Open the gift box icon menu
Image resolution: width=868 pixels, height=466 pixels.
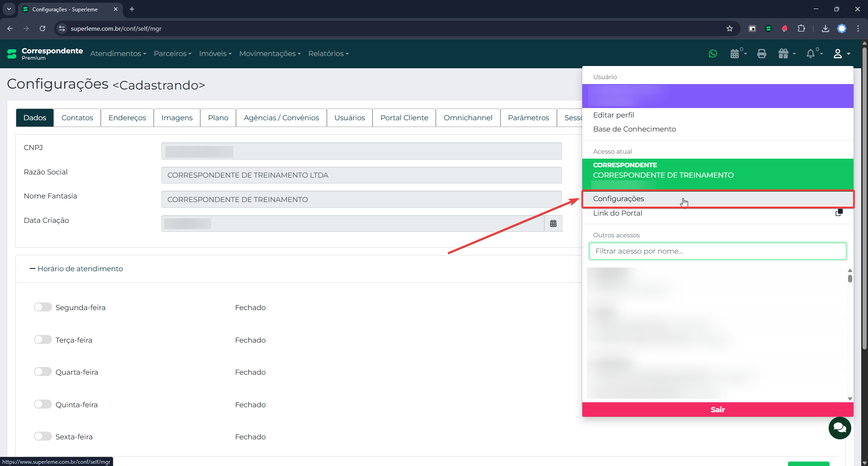pos(784,54)
